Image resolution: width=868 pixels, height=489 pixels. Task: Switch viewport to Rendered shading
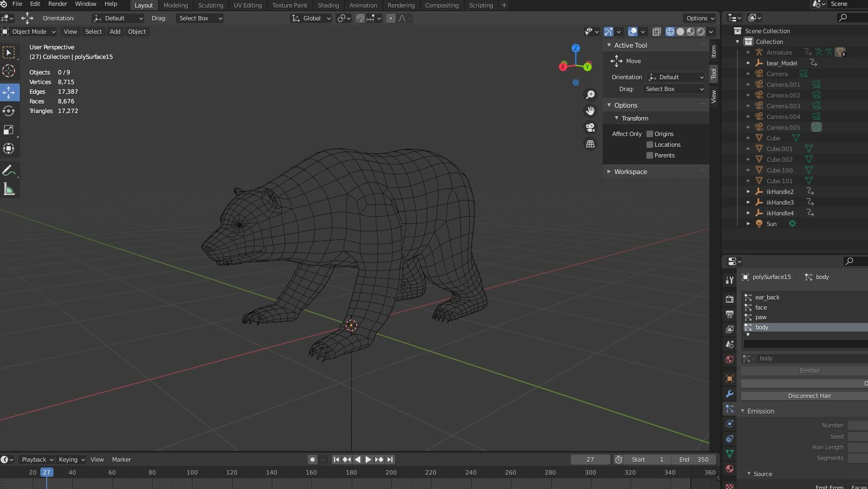[x=700, y=32]
